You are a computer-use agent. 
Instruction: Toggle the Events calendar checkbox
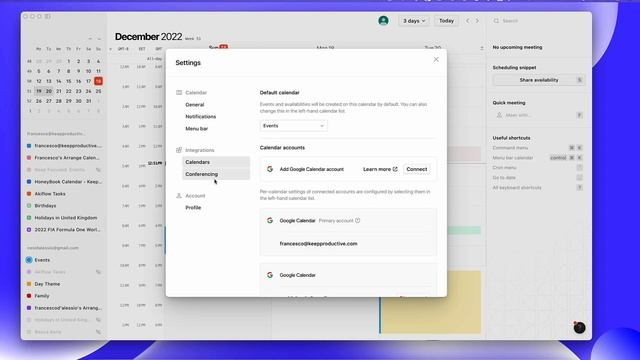pyautogui.click(x=29, y=260)
